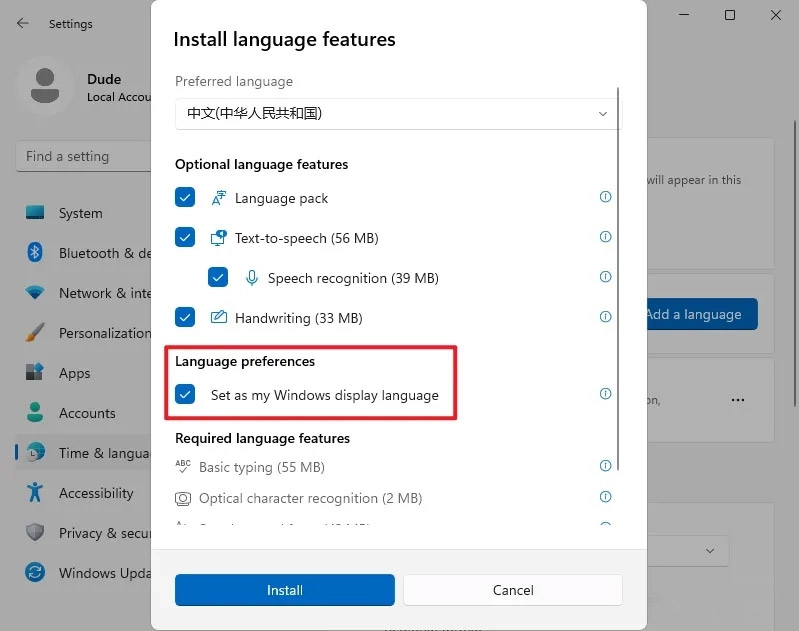Open info for Speech recognition
This screenshot has height=631, width=799.
[605, 277]
